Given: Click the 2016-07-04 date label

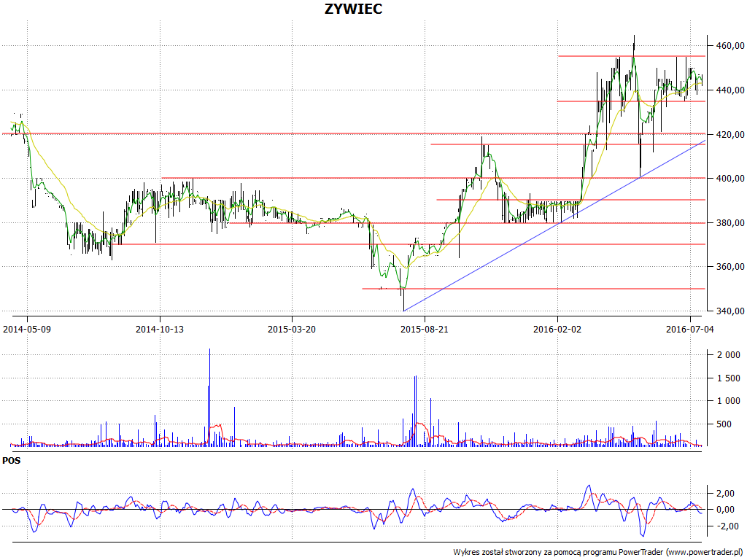Looking at the screenshot, I should coord(690,329).
